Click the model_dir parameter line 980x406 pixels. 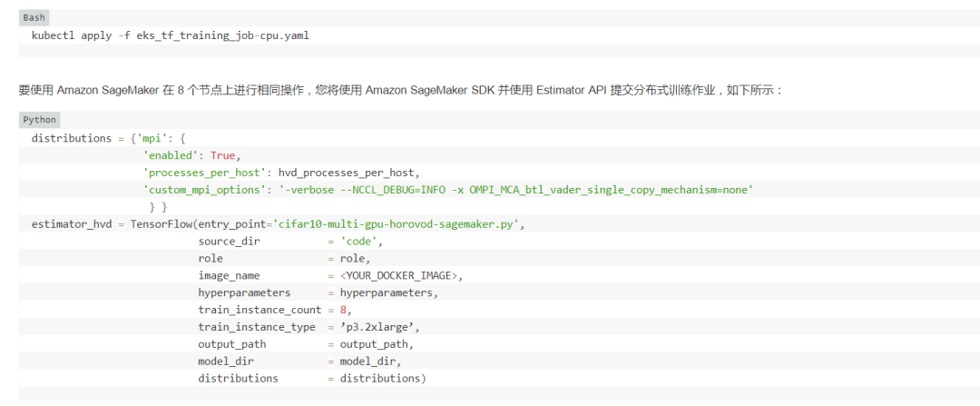(299, 361)
